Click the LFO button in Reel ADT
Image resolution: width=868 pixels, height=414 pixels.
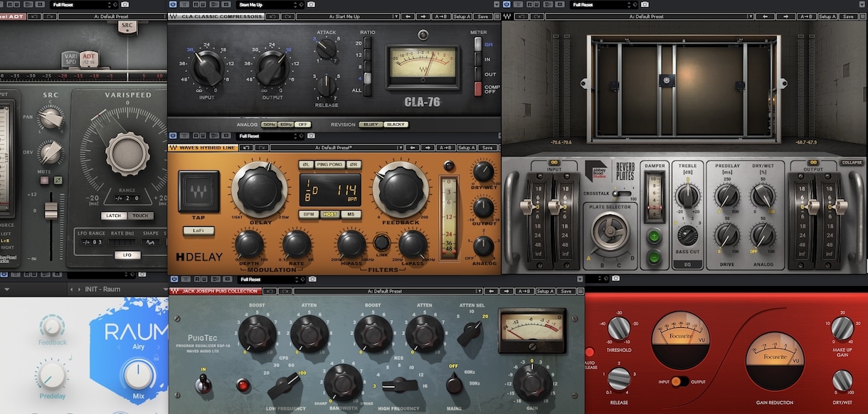coord(127,255)
